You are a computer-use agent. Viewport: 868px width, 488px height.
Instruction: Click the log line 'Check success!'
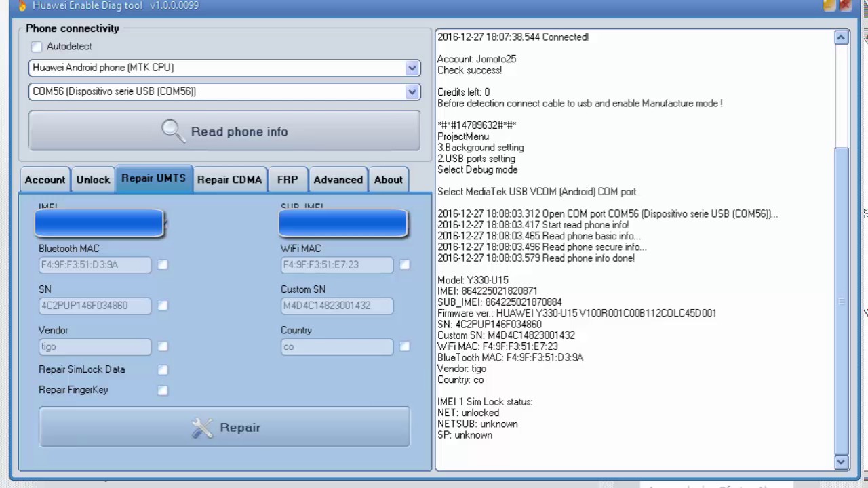pos(469,70)
